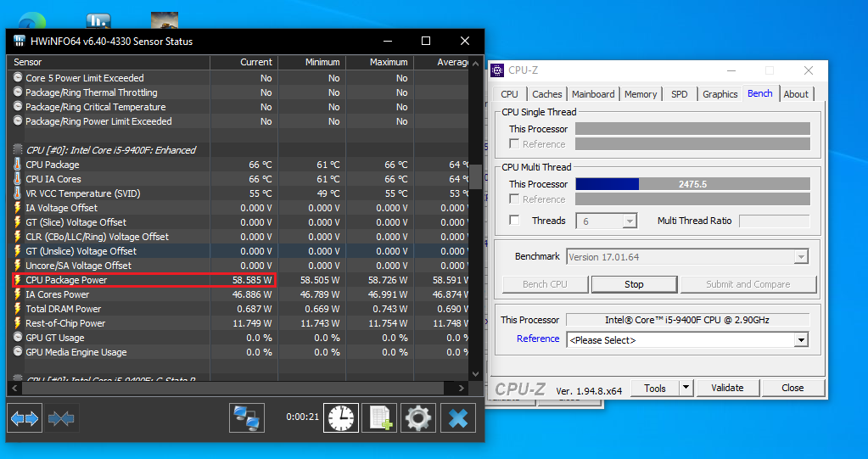This screenshot has width=868, height=459.
Task: Select the GT (Unslice) Voltage Offset row
Action: (x=238, y=251)
